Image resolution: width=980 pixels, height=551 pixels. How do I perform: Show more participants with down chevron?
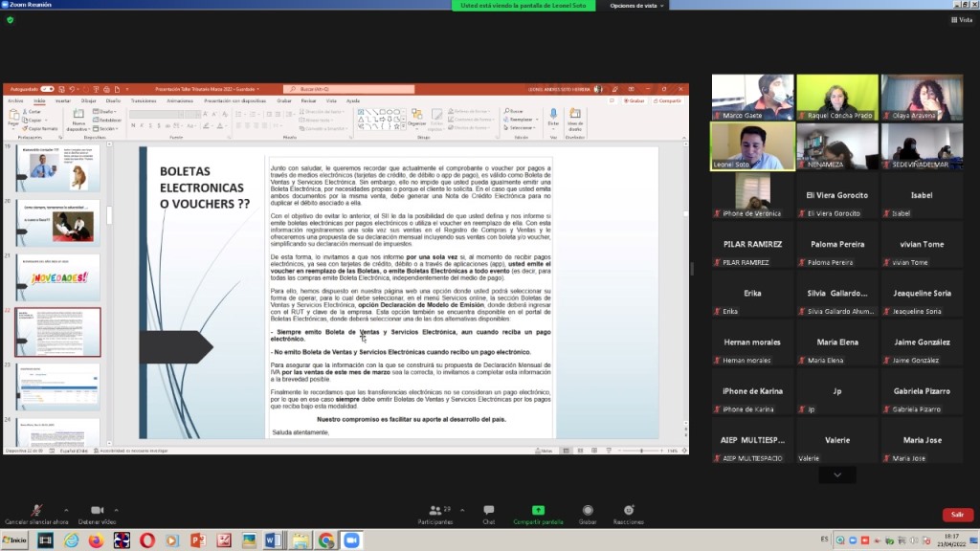tap(837, 474)
